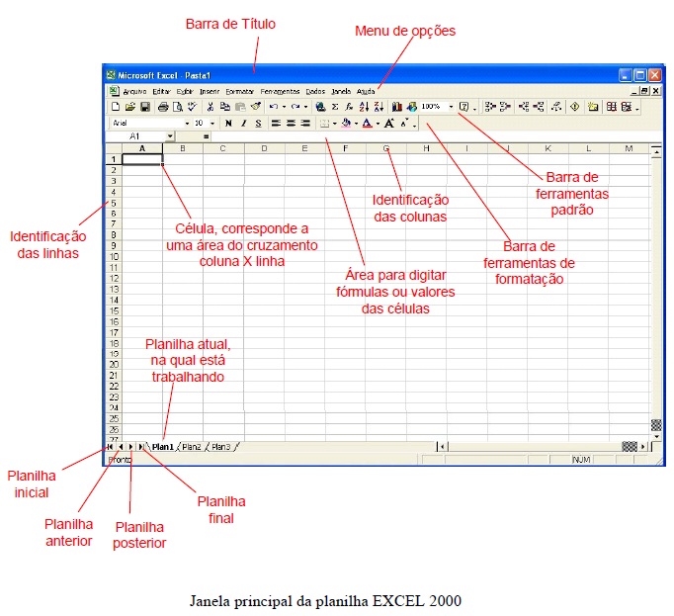Select column header F
The width and height of the screenshot is (674, 616).
[x=346, y=148]
